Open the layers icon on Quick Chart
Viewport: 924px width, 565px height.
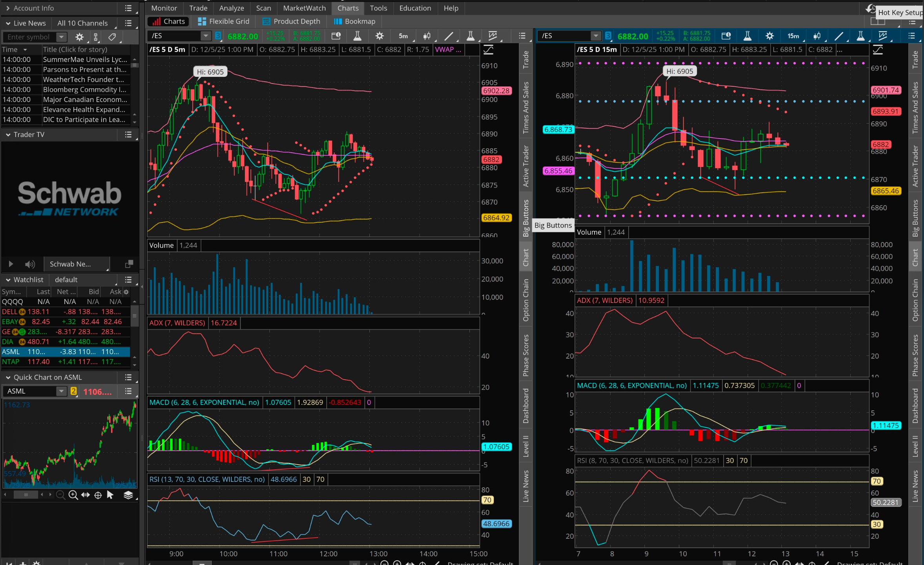pyautogui.click(x=128, y=495)
